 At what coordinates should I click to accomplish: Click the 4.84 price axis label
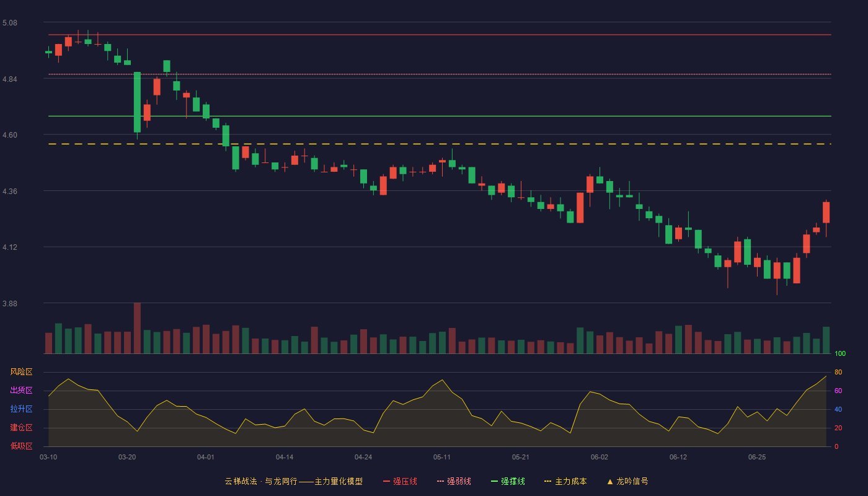click(x=10, y=79)
